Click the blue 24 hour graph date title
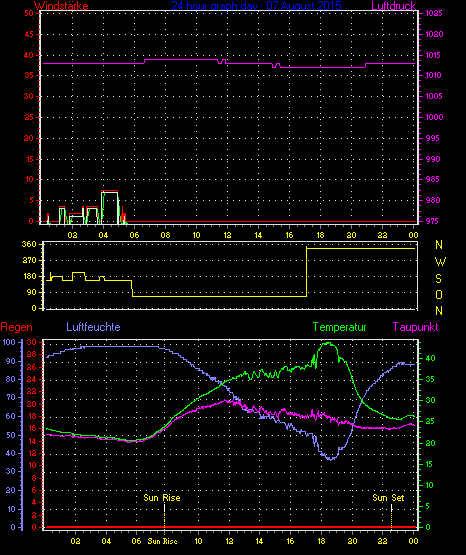Screen dimensions: 466x555 pyautogui.click(x=257, y=6)
